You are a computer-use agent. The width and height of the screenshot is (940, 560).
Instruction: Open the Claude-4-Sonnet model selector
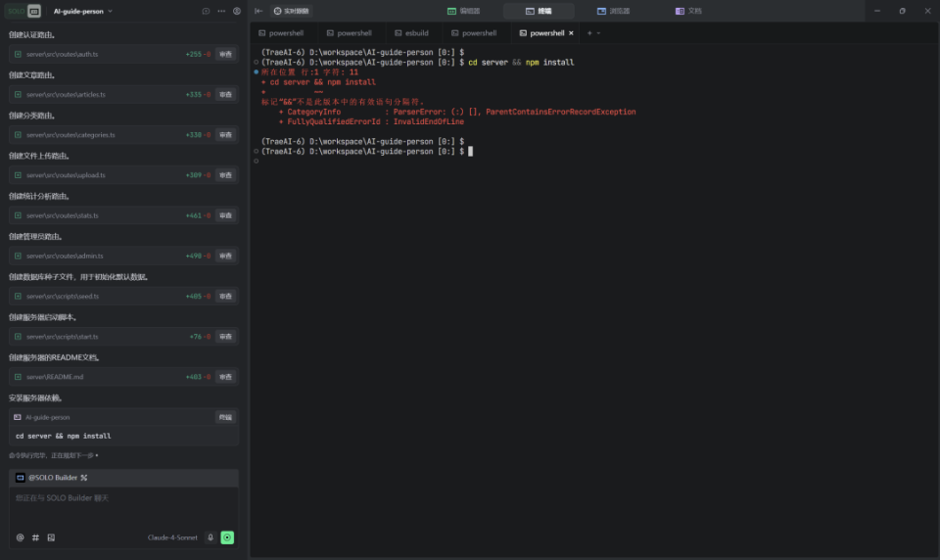[x=173, y=537]
